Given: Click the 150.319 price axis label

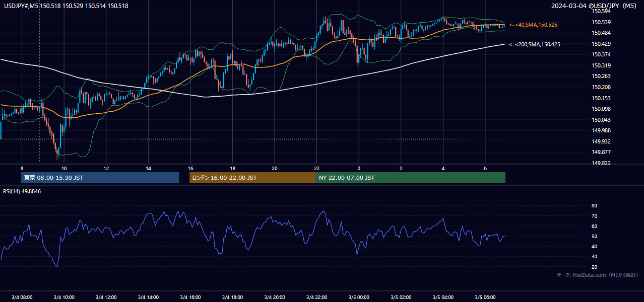Looking at the screenshot, I should 601,65.
